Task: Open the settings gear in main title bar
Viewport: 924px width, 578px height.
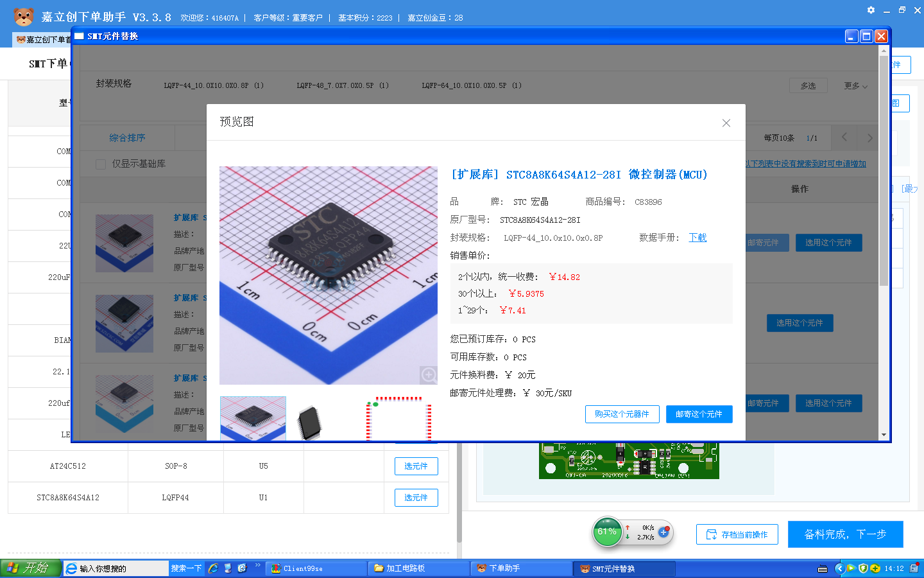Action: (x=871, y=10)
